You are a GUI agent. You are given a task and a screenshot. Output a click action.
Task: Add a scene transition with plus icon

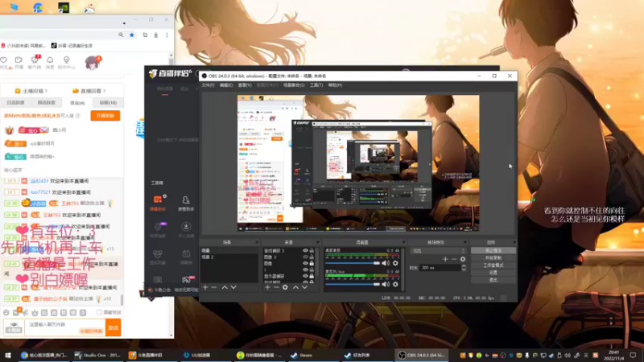(445, 259)
